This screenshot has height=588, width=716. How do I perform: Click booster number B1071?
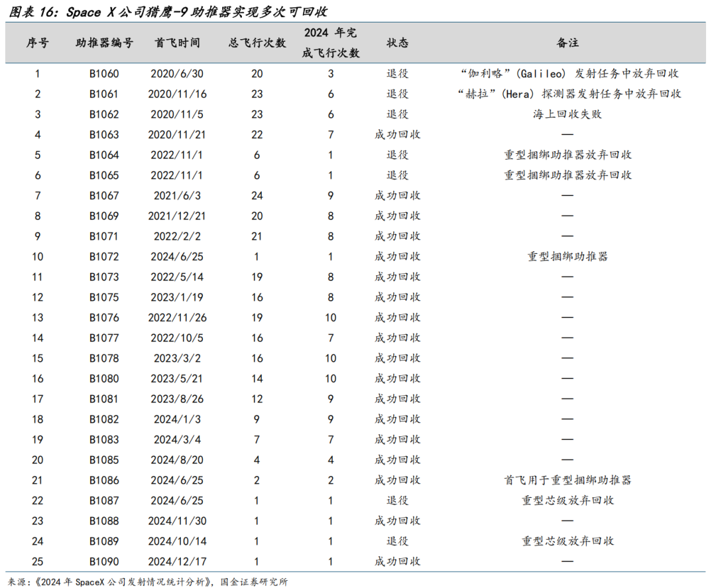[104, 237]
